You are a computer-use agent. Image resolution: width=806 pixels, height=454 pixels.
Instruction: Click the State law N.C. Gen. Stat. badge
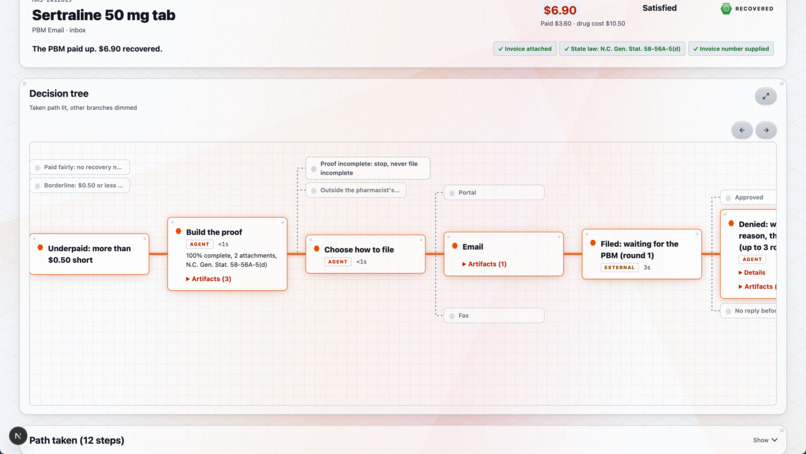(x=622, y=49)
